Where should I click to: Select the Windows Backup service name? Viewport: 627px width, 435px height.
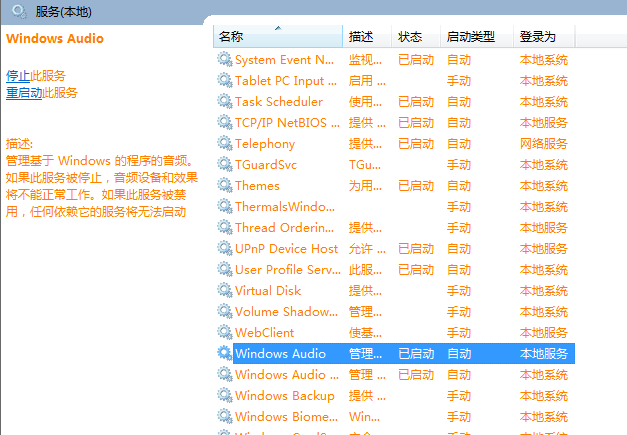285,395
